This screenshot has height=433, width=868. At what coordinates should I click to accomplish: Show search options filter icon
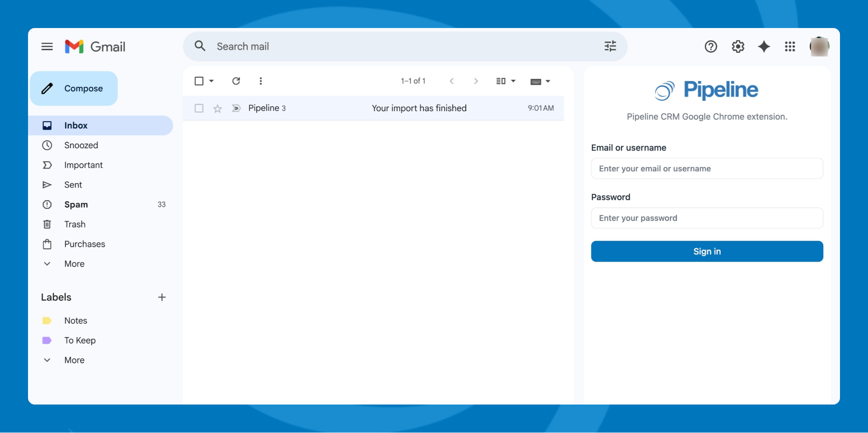point(610,46)
